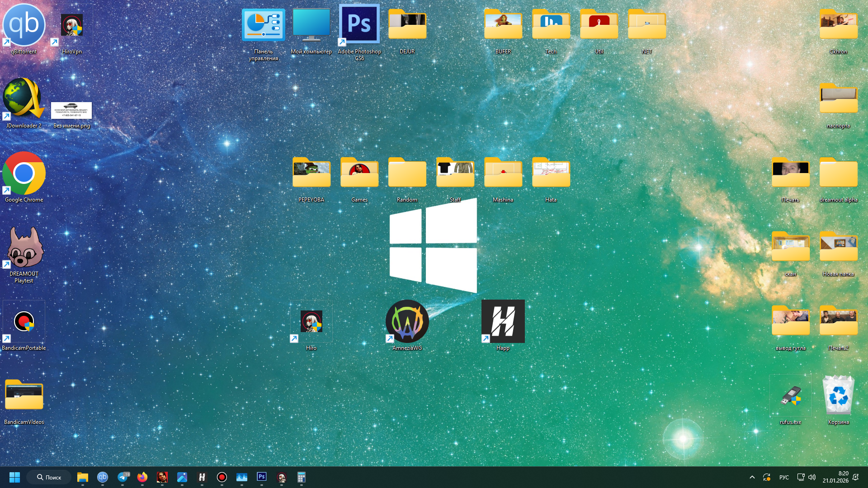Select the rufus.exe file icon
Viewport: 868px width, 488px height.
790,396
